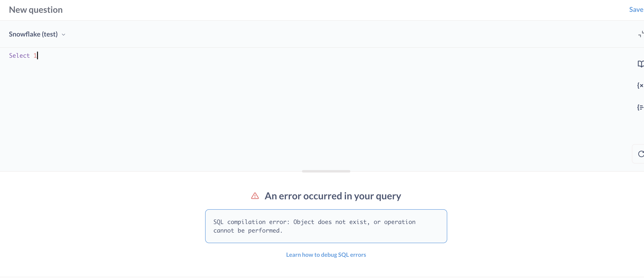Click the red error warning triangle
Image resolution: width=644 pixels, height=279 pixels.
pos(255,196)
